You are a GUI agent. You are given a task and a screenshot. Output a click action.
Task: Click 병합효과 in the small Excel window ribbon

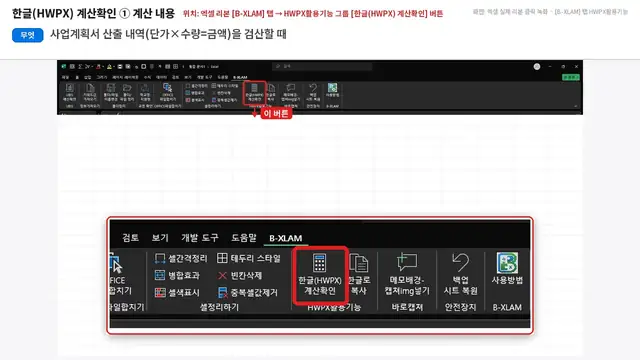[x=194, y=93]
